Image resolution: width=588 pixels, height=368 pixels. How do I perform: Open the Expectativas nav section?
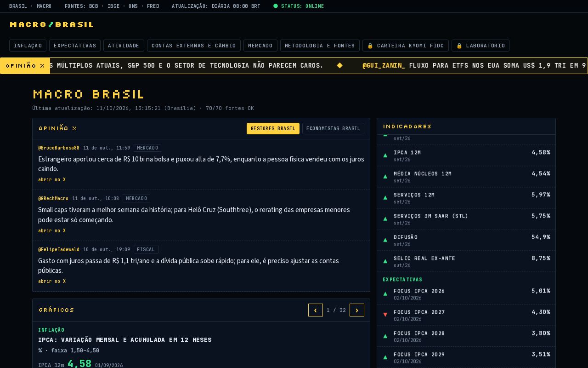point(75,46)
